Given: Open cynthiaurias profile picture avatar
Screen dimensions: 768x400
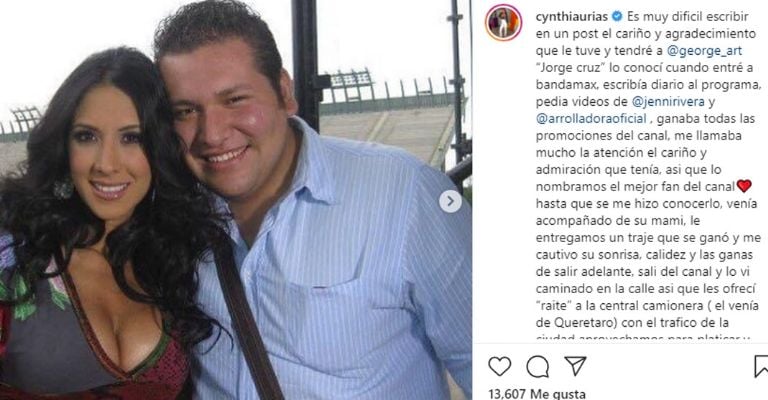Looking at the screenshot, I should click(x=503, y=23).
